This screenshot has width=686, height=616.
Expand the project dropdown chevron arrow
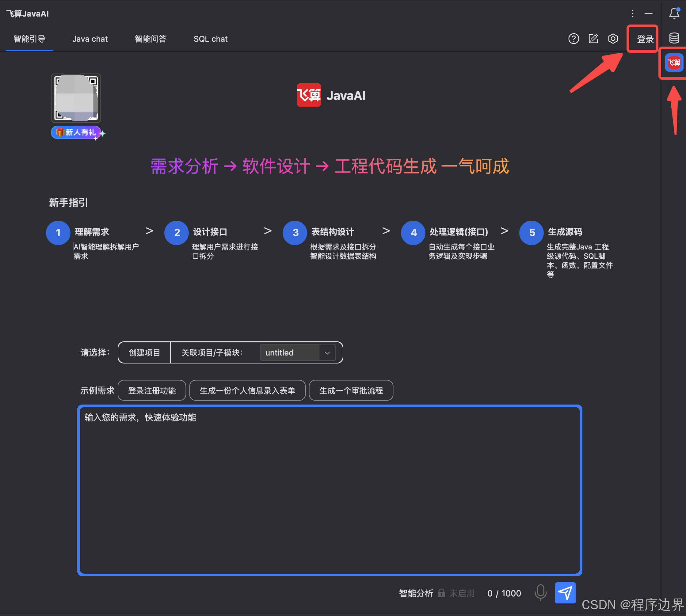[x=327, y=352]
